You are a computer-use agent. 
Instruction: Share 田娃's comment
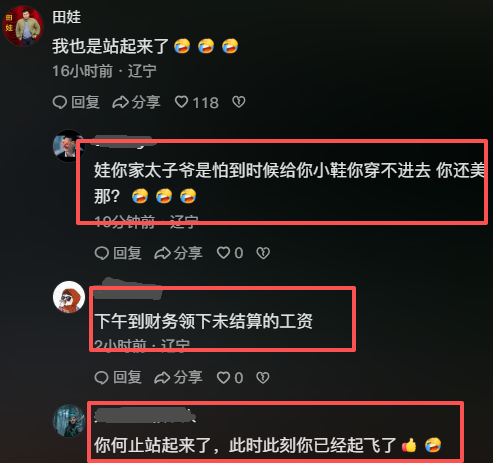(x=136, y=102)
